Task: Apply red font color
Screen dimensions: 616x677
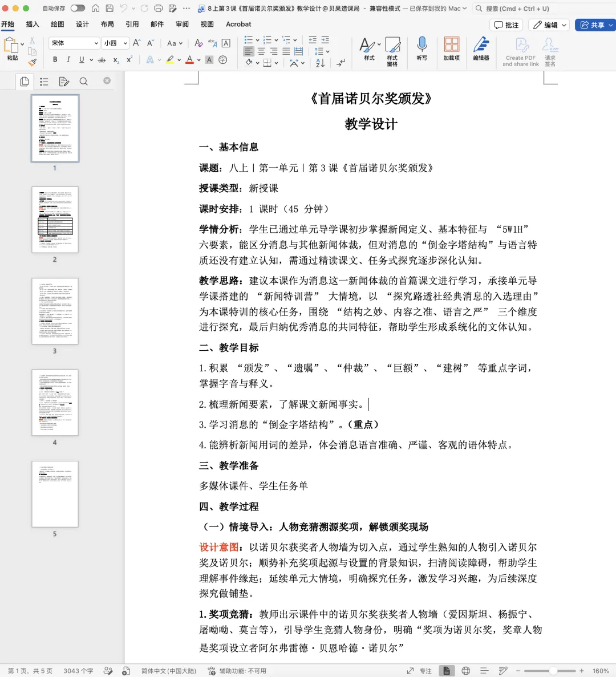Action: [x=189, y=59]
